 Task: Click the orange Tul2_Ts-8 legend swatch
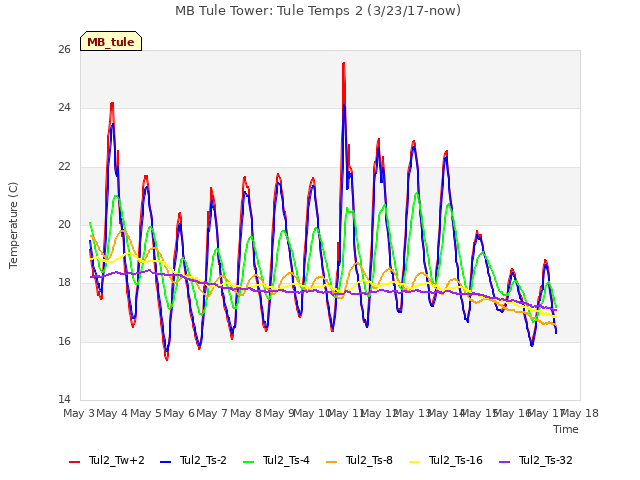[331, 462]
